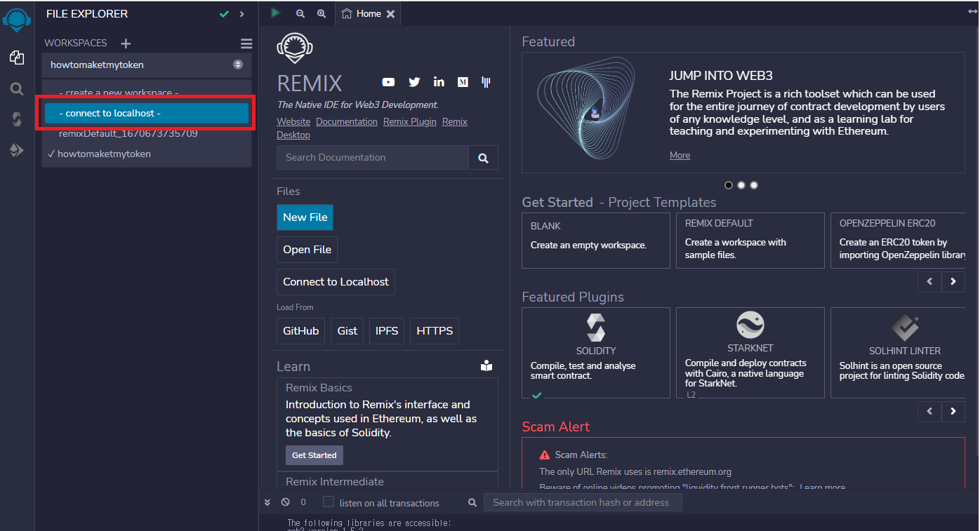The width and height of the screenshot is (980, 531).
Task: Focus the Search Documentation field
Action: (x=373, y=157)
